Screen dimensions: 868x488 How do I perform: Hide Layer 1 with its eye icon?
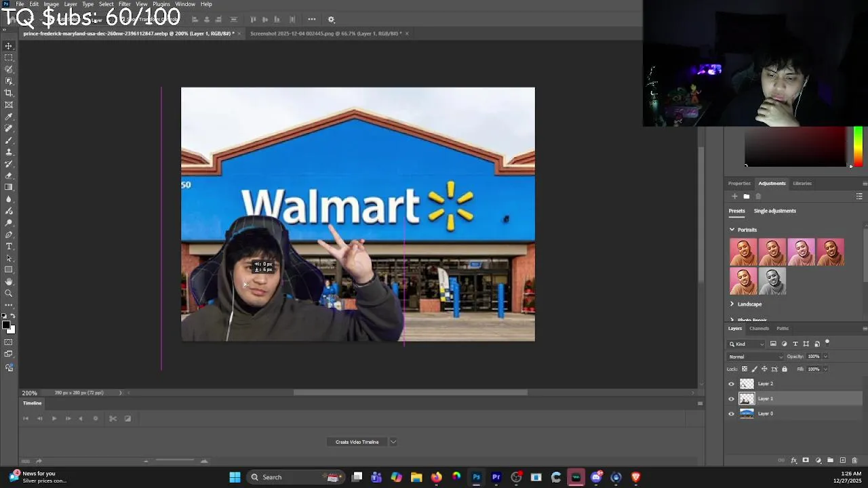(731, 399)
